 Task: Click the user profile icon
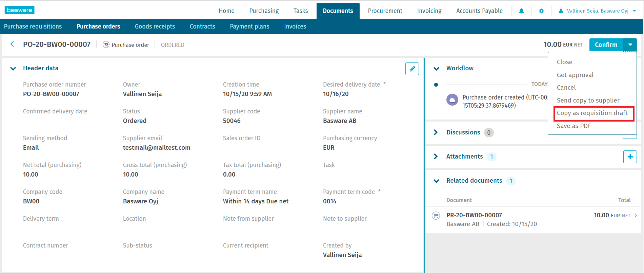coord(561,11)
